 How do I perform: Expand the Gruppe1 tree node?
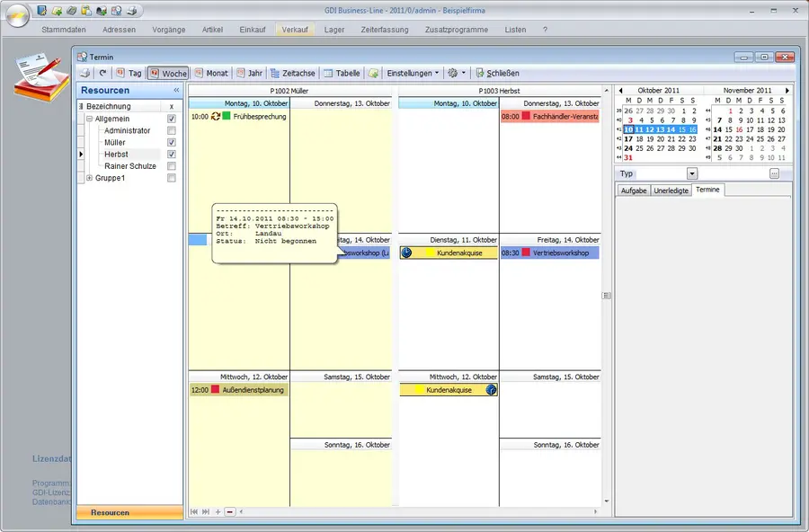88,178
